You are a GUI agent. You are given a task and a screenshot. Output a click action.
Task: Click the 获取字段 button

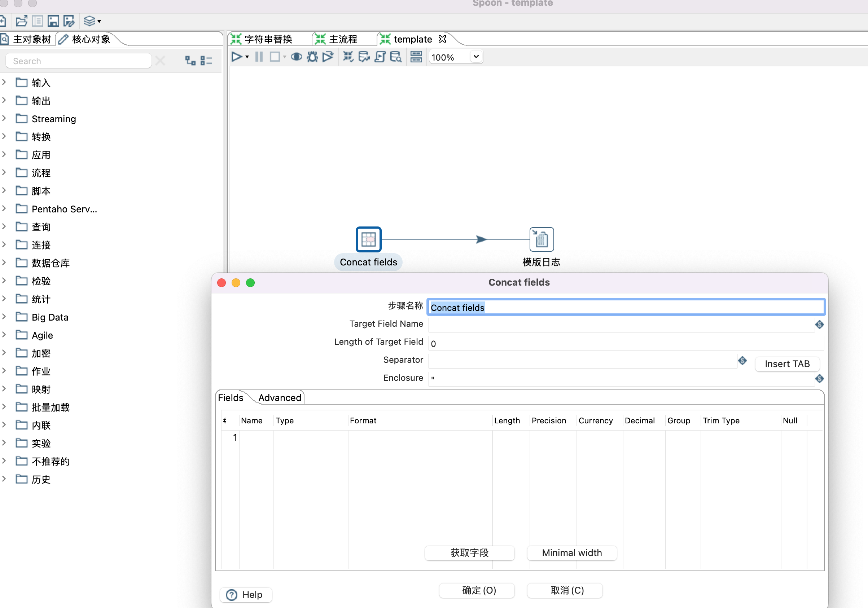coord(470,553)
